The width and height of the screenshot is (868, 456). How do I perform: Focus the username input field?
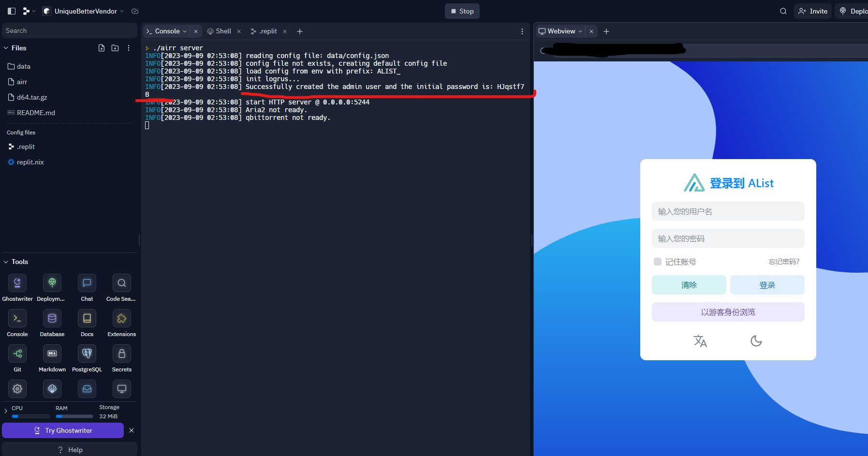coord(728,211)
